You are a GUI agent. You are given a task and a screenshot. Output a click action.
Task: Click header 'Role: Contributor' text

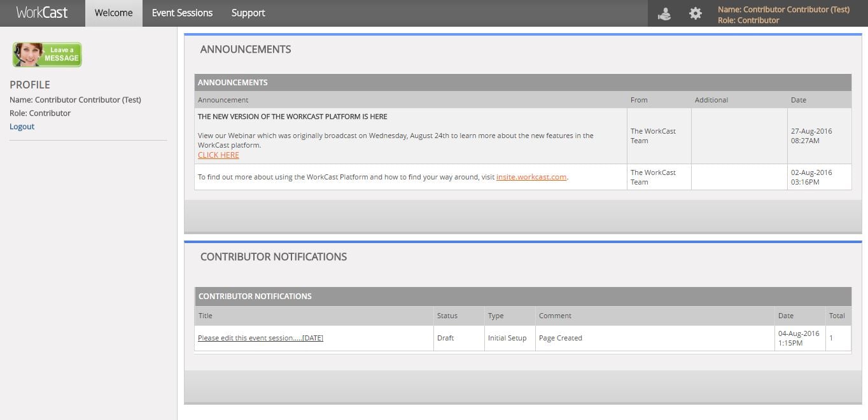click(x=748, y=20)
